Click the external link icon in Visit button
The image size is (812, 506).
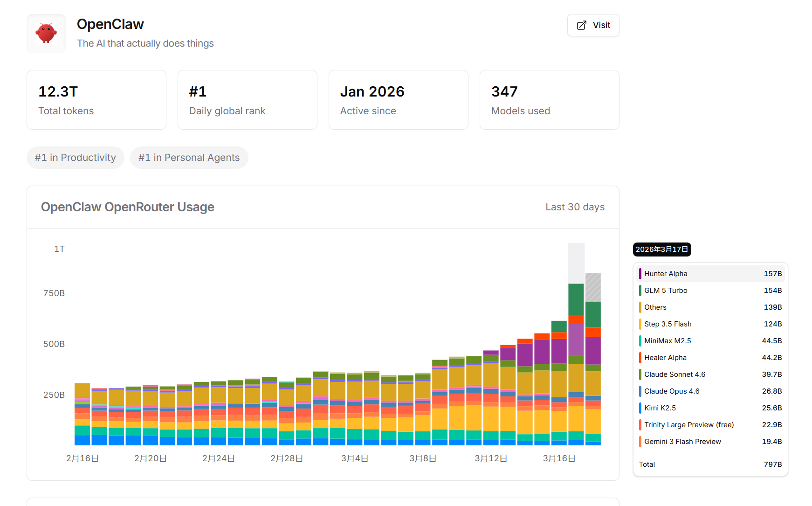coord(581,25)
